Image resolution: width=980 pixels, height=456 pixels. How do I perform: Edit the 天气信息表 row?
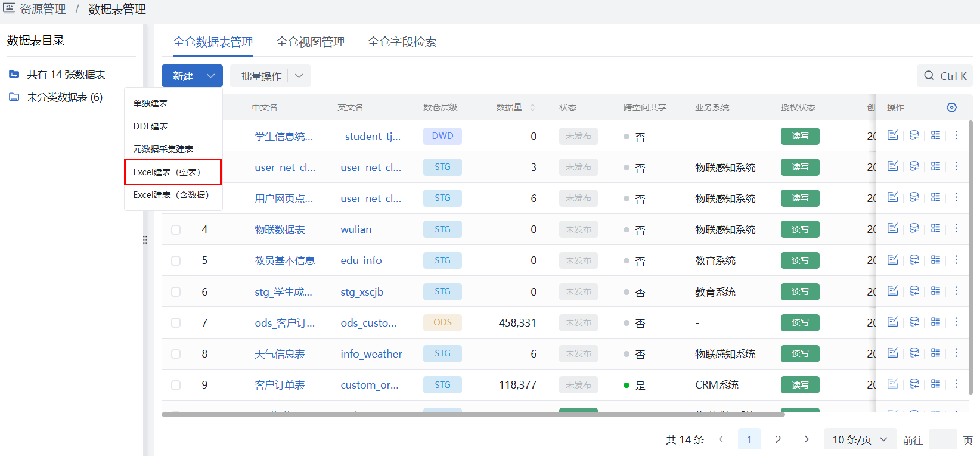pyautogui.click(x=892, y=353)
